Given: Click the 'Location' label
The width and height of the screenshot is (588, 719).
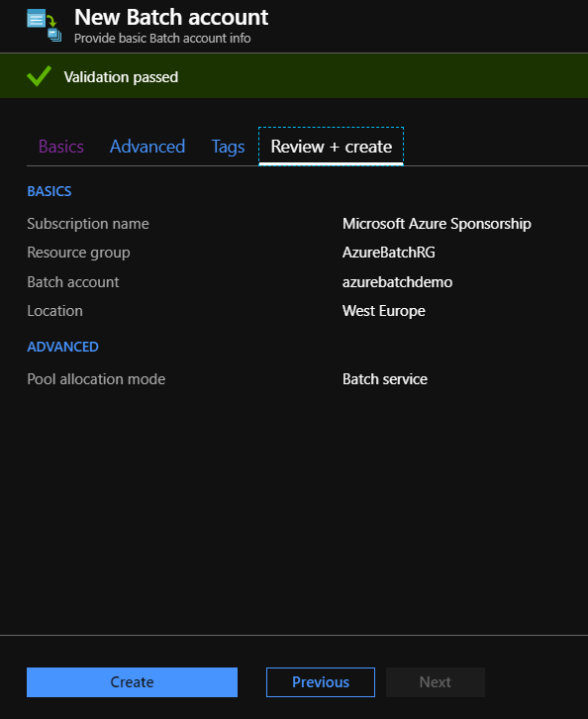Looking at the screenshot, I should pyautogui.click(x=55, y=311).
